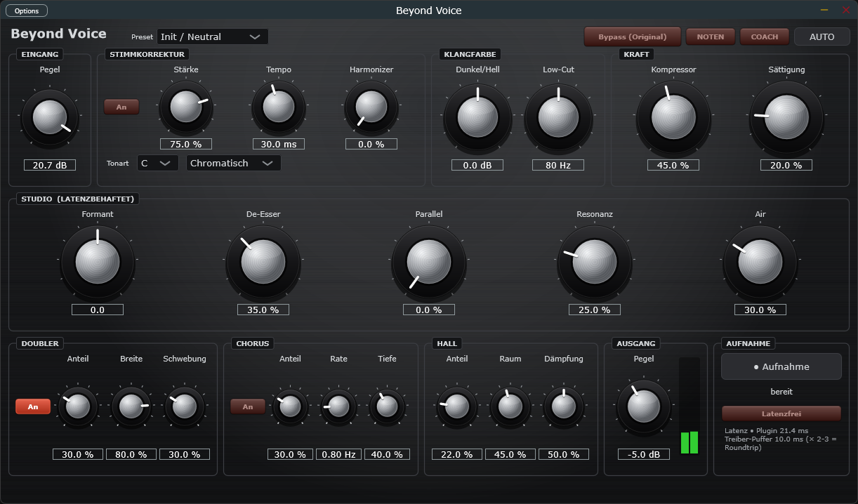Minimize the Beyond Voice window

(x=824, y=10)
